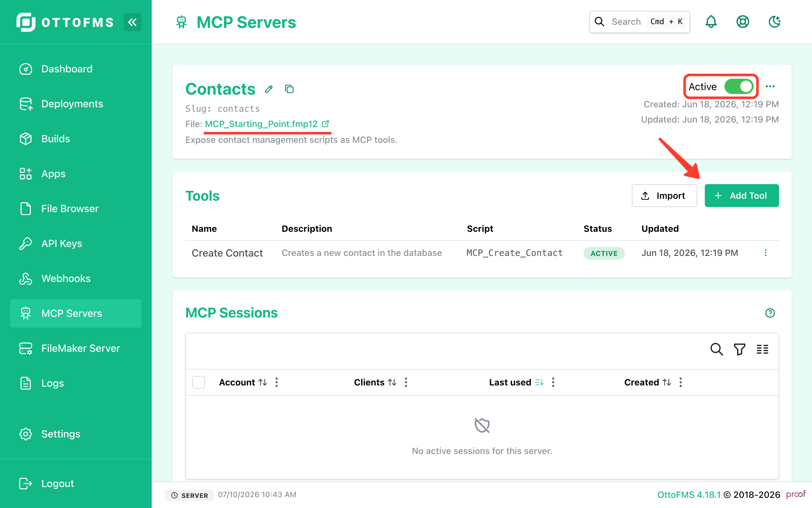Click the MCP_Create_Contact script name
This screenshot has width=812, height=508.
514,253
